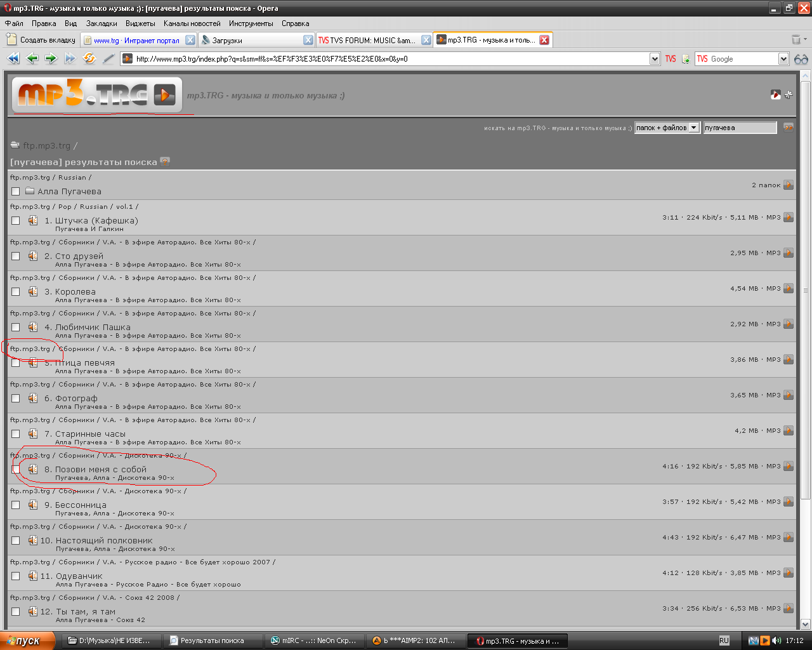Click the rewind navigation icon in toolbar

(x=13, y=58)
